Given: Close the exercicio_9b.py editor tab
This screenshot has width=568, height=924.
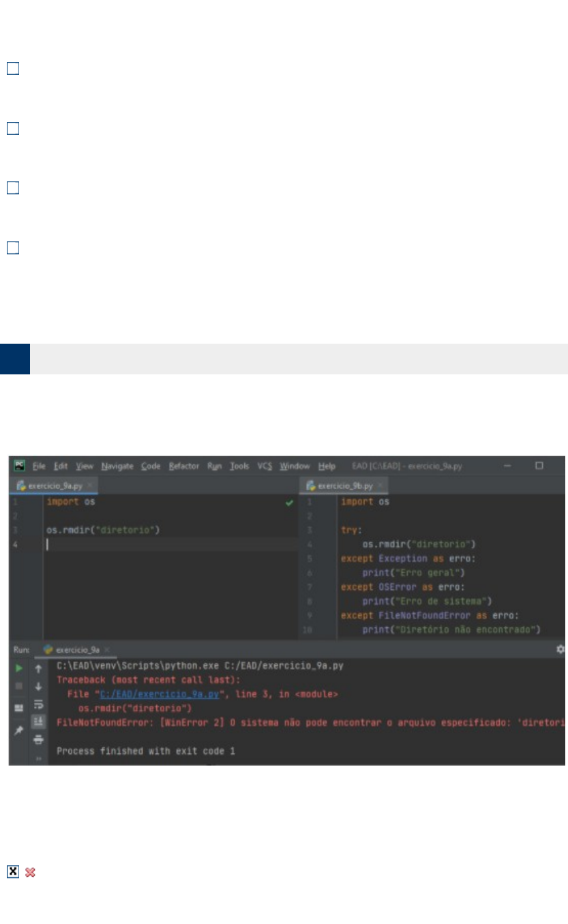Looking at the screenshot, I should (x=380, y=486).
